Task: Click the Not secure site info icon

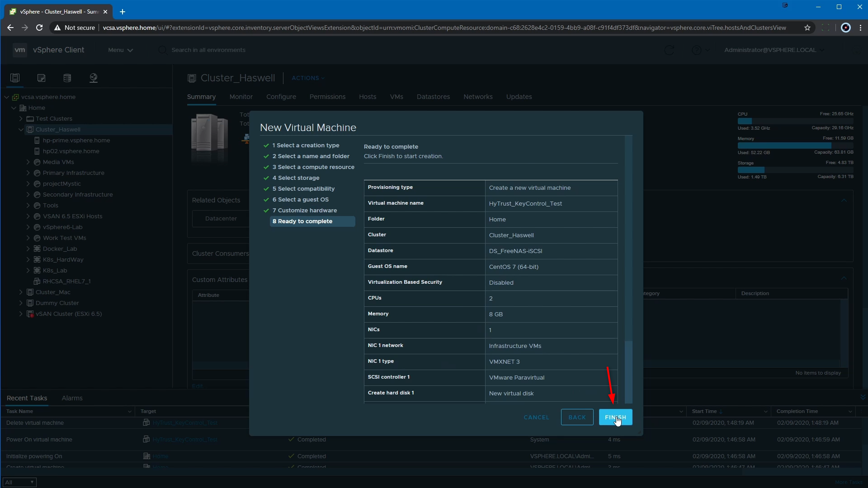Action: point(57,28)
